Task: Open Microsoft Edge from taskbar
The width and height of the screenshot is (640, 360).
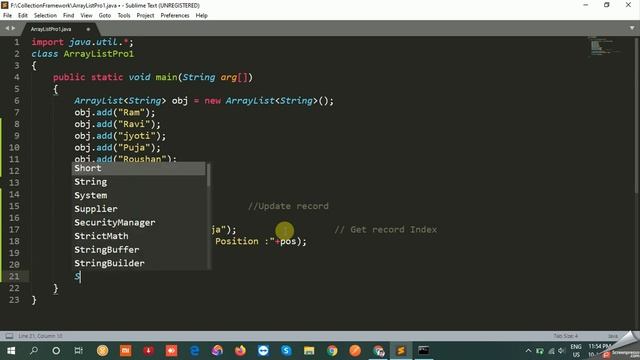Action: click(195, 351)
